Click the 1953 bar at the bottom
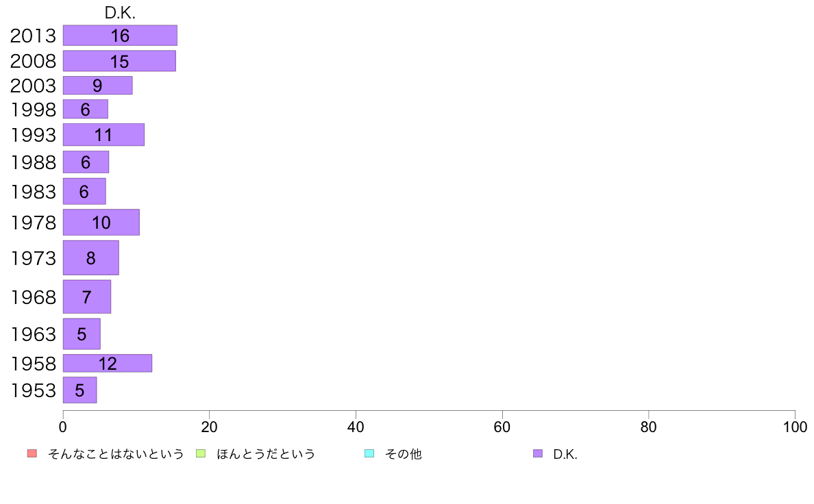This screenshot has width=814, height=504. tap(80, 390)
